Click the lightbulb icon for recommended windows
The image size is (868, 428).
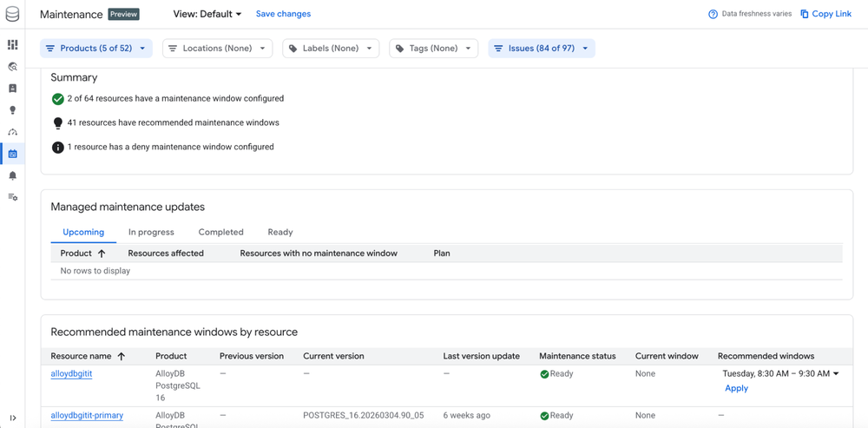coord(57,123)
